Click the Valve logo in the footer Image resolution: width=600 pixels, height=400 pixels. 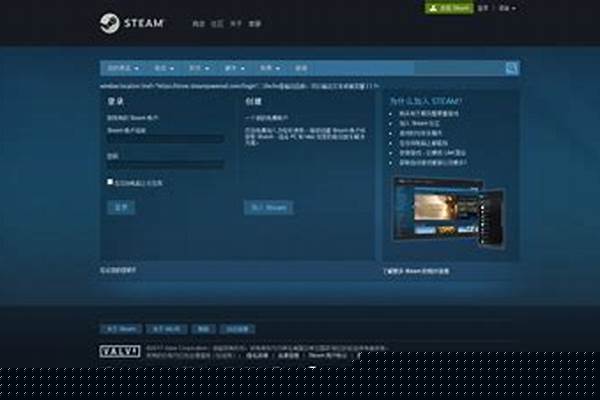(x=120, y=351)
